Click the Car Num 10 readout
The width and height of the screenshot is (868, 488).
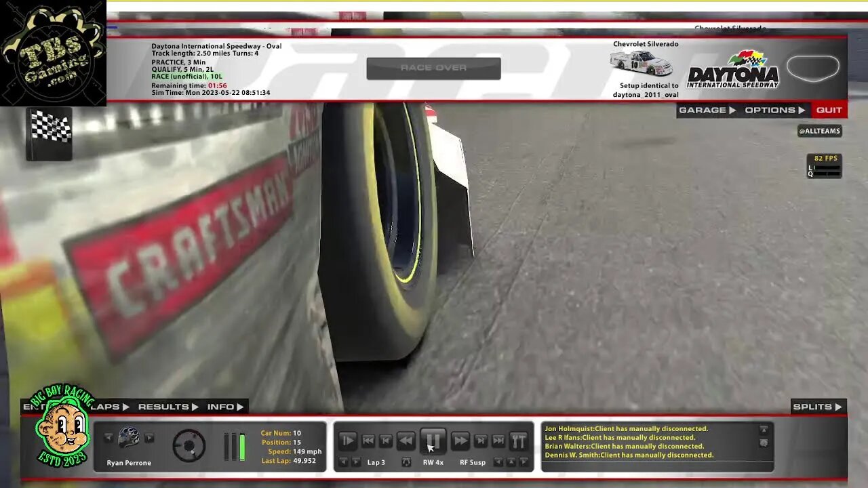pos(281,433)
